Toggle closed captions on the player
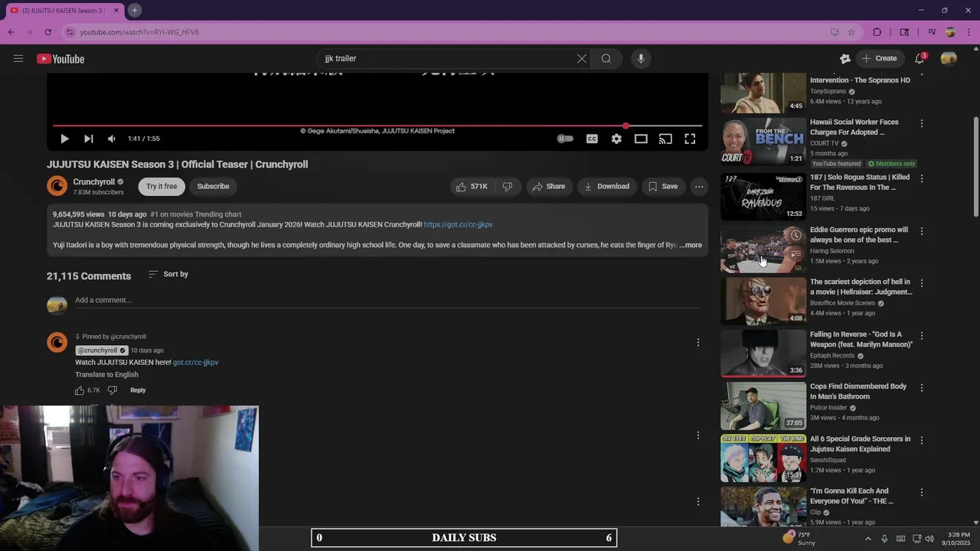 (x=592, y=139)
